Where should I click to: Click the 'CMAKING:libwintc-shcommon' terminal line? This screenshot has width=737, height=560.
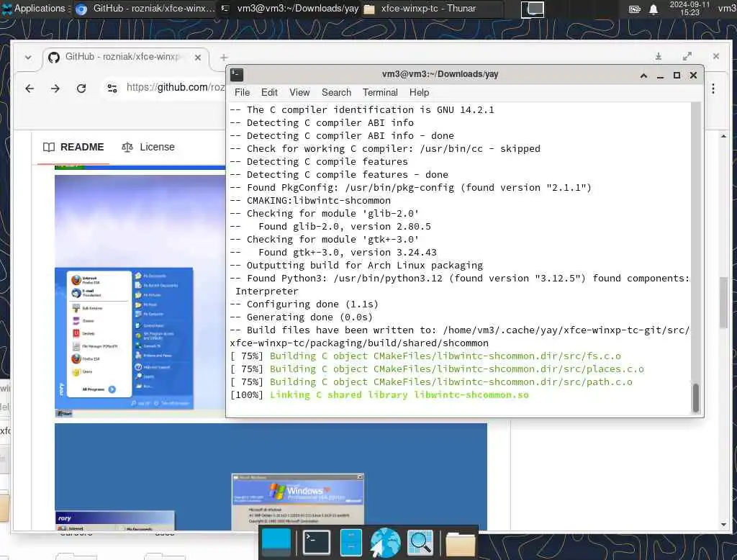pos(310,200)
